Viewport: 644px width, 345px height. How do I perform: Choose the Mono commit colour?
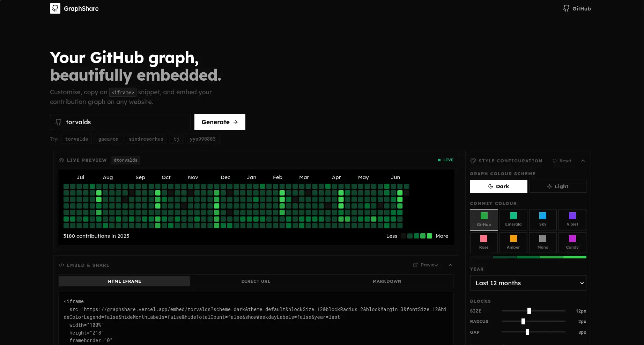point(543,242)
